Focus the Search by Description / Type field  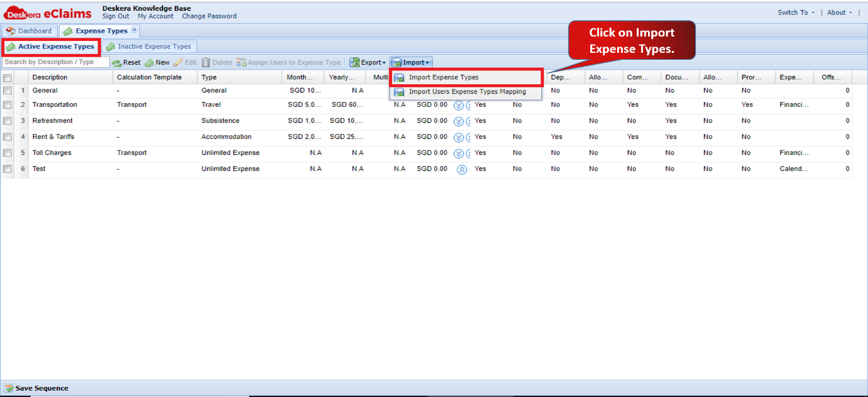pos(55,62)
